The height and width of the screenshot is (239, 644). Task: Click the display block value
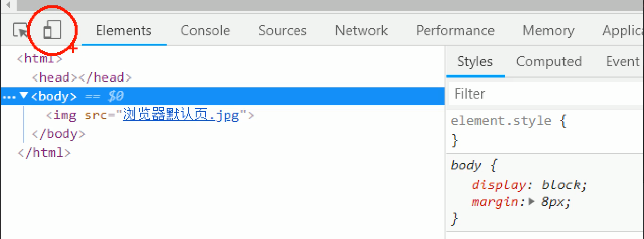tap(562, 185)
